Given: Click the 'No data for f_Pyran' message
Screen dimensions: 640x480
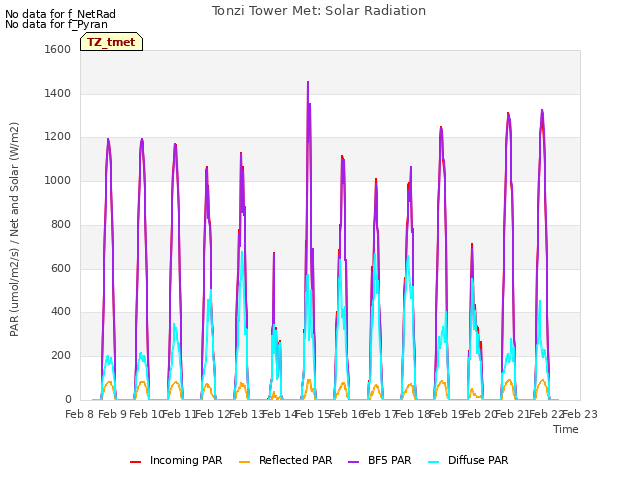Looking at the screenshot, I should pos(56,24).
